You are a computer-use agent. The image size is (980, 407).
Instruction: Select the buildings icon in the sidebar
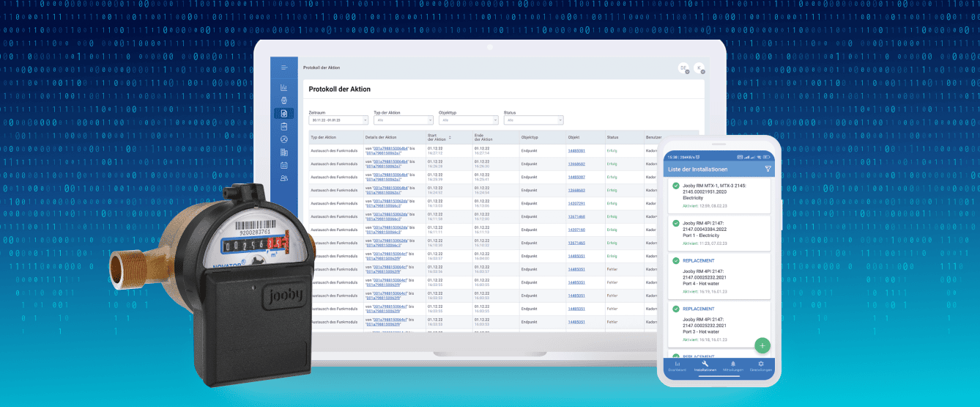[x=284, y=153]
